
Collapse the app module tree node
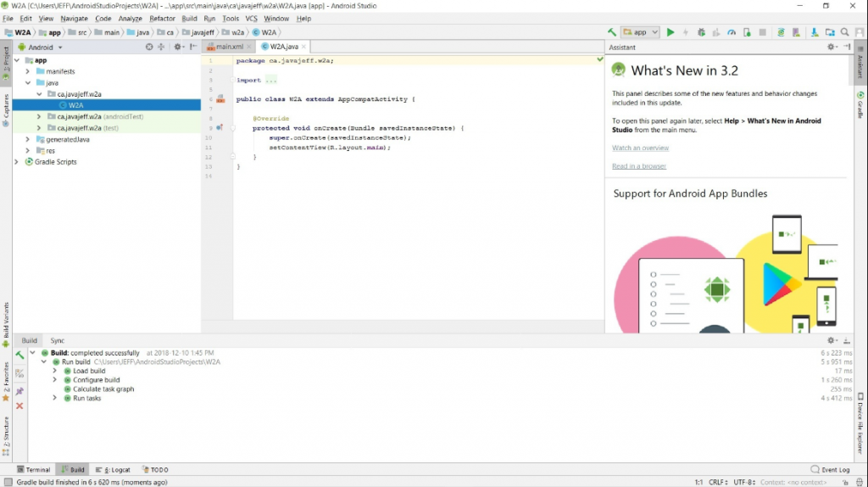tap(17, 60)
